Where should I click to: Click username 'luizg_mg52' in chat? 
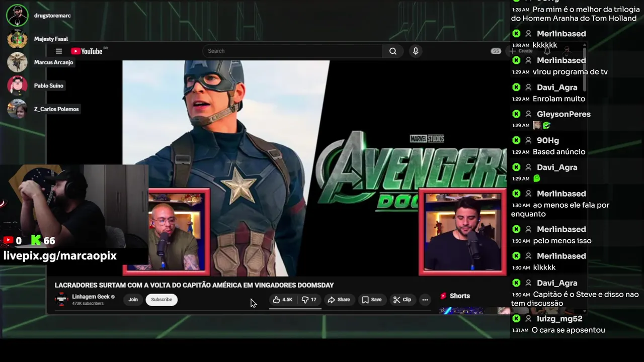559,319
